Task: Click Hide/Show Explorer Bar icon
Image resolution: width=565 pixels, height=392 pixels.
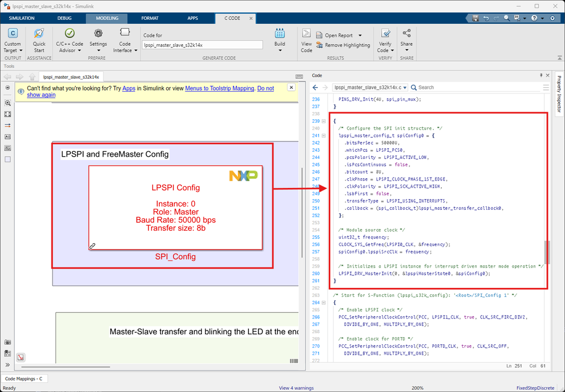Action: (x=7, y=88)
